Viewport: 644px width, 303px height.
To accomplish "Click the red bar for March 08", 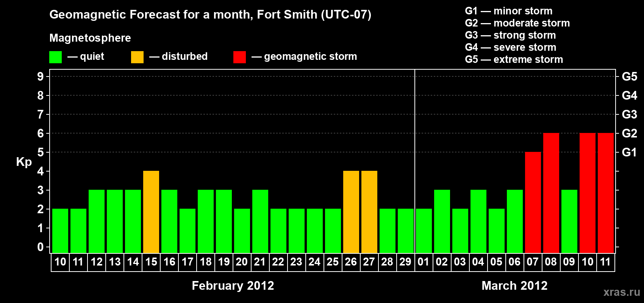I will click(551, 193).
